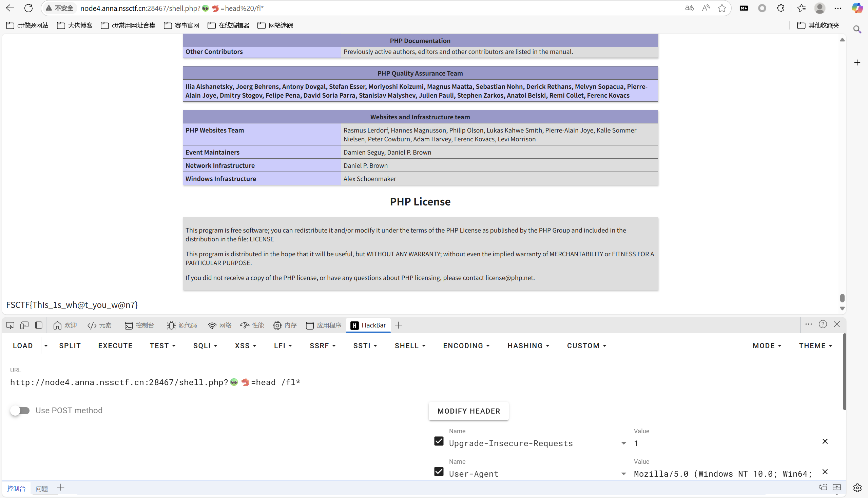This screenshot has height=498, width=868.
Task: Switch to 性能 Performance tab
Action: pos(252,325)
